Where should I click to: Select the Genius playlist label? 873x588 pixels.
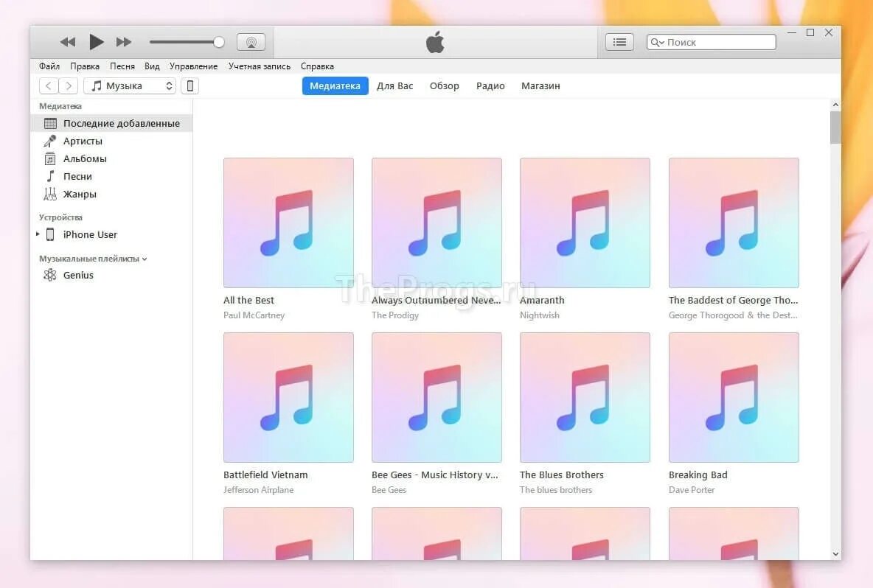[78, 275]
